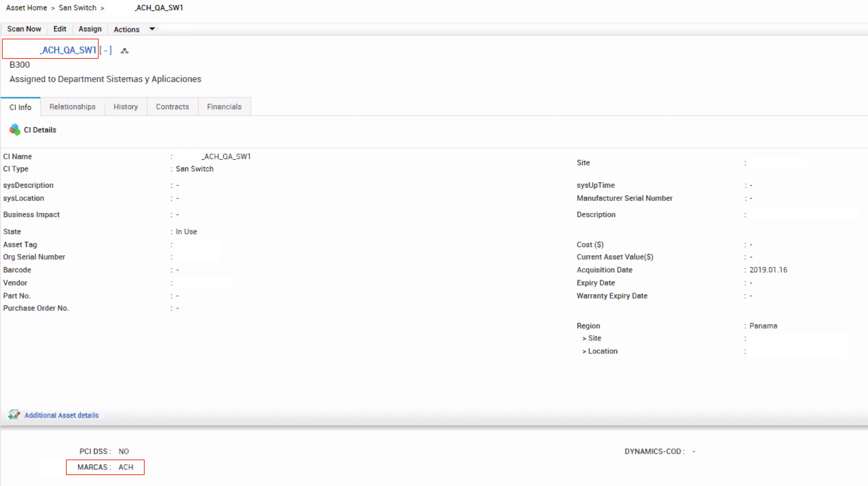Click the San Switch breadcrumb link

click(x=77, y=8)
